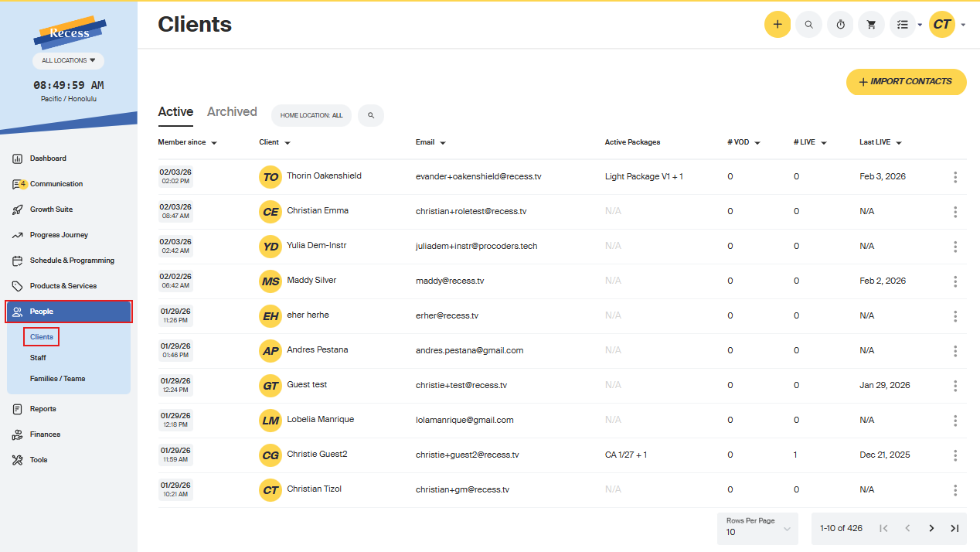The height and width of the screenshot is (552, 980).
Task: Sort by Member since column
Action: click(x=187, y=142)
